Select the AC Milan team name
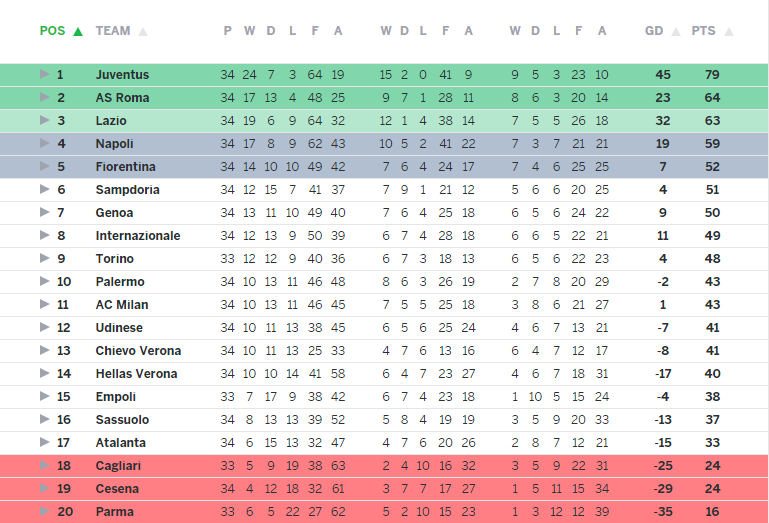 122,305
